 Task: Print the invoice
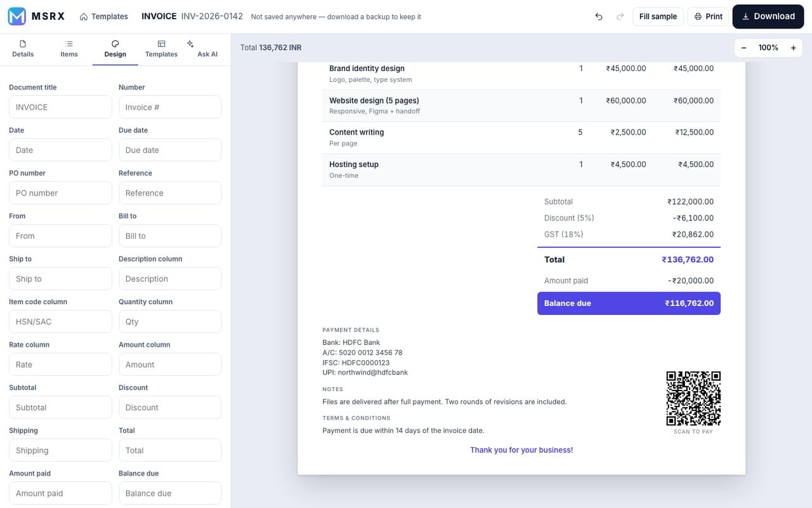click(709, 17)
